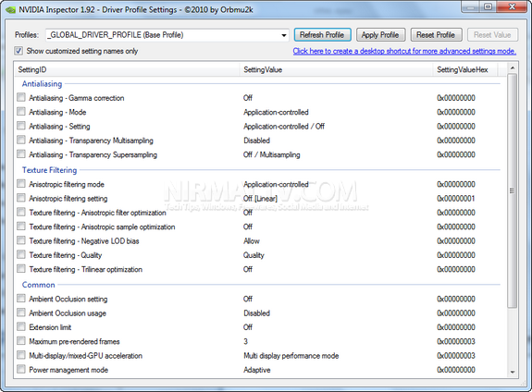Select hex value 0x00000001 in anisotropic row
Image resolution: width=532 pixels, height=392 pixels.
tap(456, 199)
